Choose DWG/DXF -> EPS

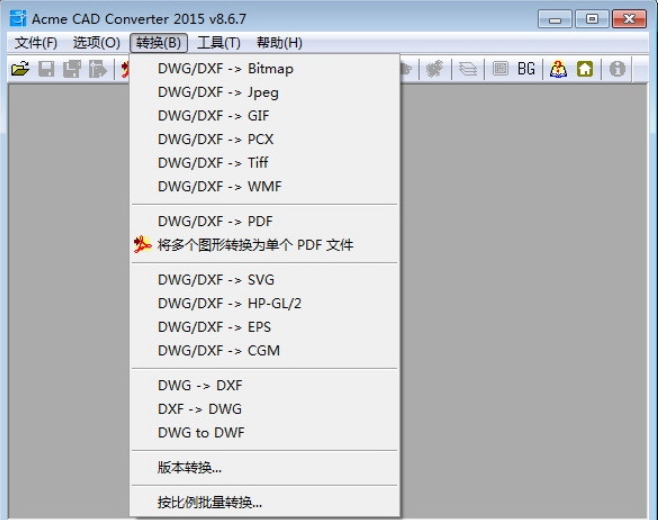264,327
